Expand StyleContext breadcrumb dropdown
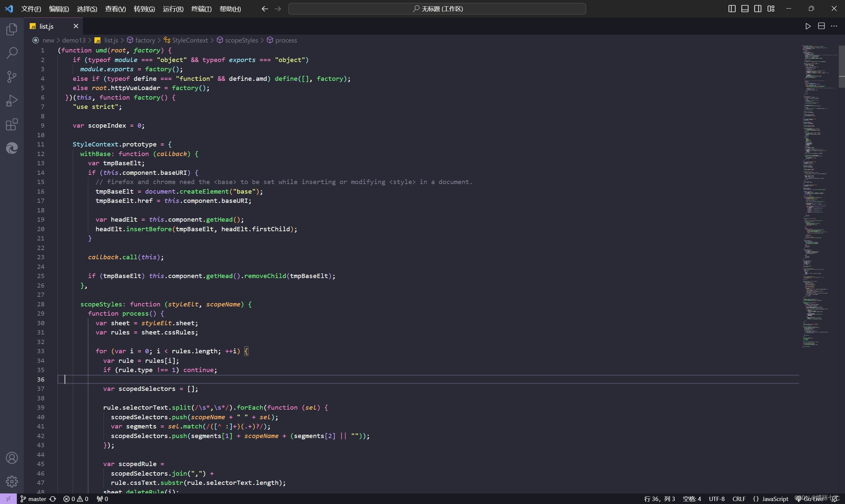 click(x=190, y=40)
